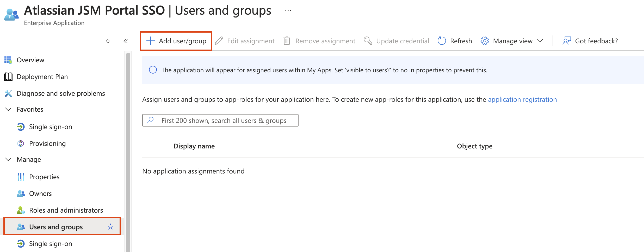The image size is (644, 252).
Task: Click the Overview grid icon
Action: coord(8,60)
